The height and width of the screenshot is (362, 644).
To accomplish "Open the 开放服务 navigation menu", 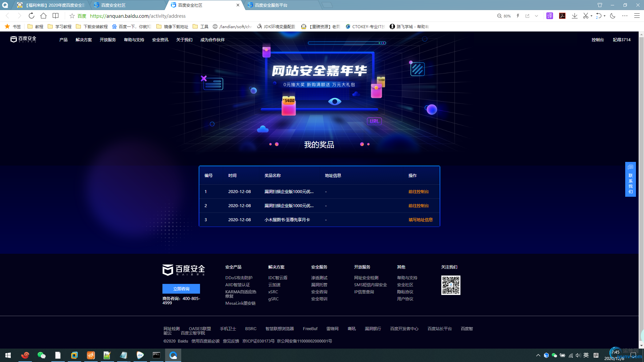I will point(108,40).
